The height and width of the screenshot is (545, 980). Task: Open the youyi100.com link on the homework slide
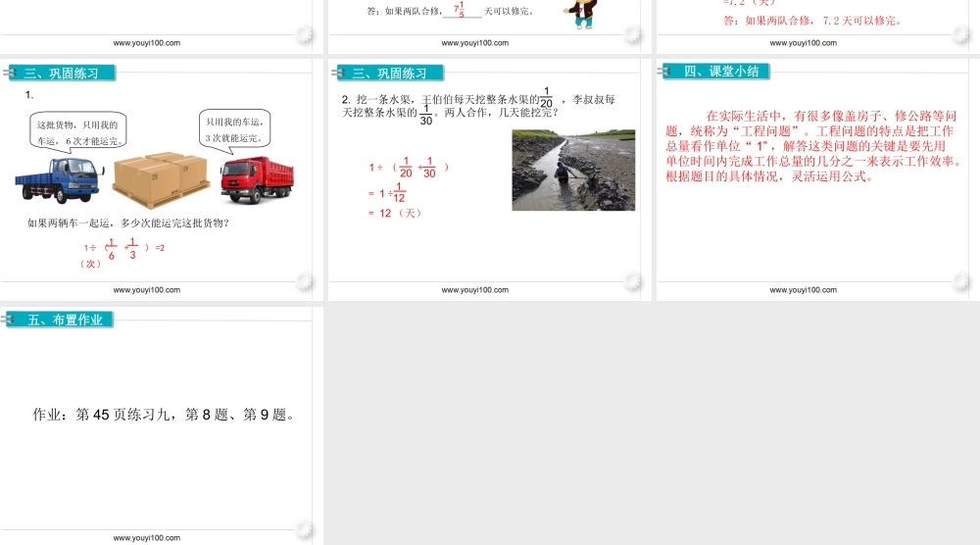(x=147, y=537)
